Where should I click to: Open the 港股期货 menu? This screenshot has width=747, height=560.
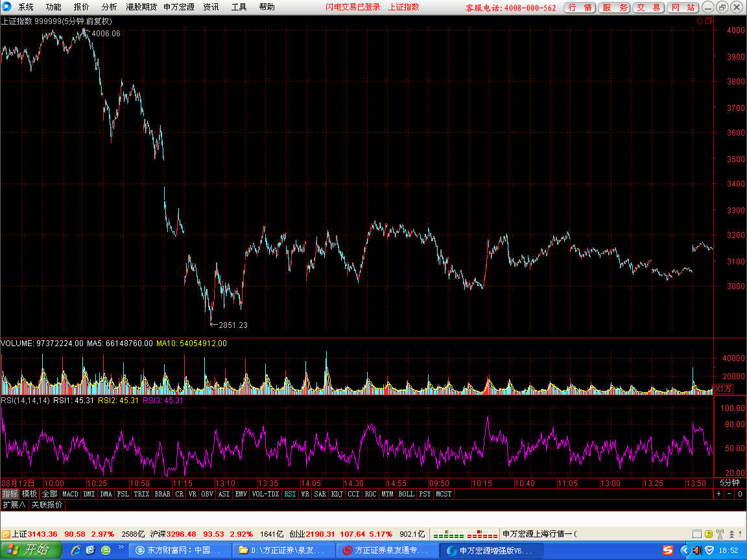click(x=141, y=7)
